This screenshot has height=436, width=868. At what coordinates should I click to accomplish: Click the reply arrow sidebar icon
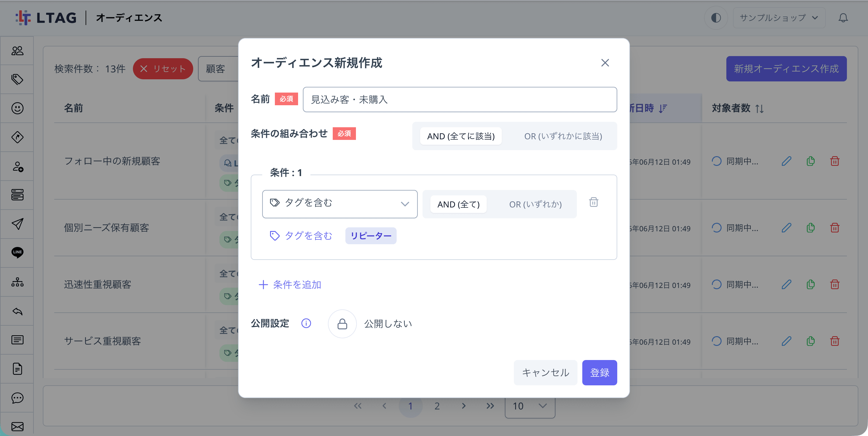point(17,311)
